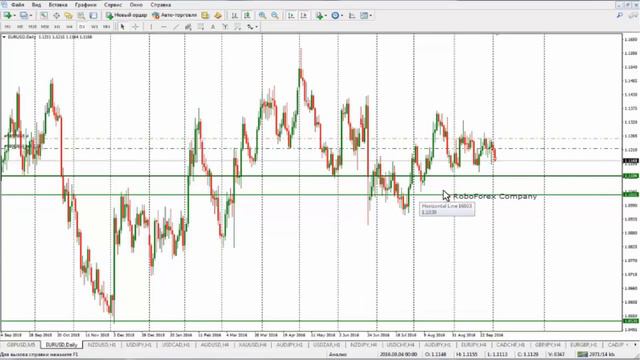Switch to H4 timeframe
640x360 pixels.
coord(69,27)
